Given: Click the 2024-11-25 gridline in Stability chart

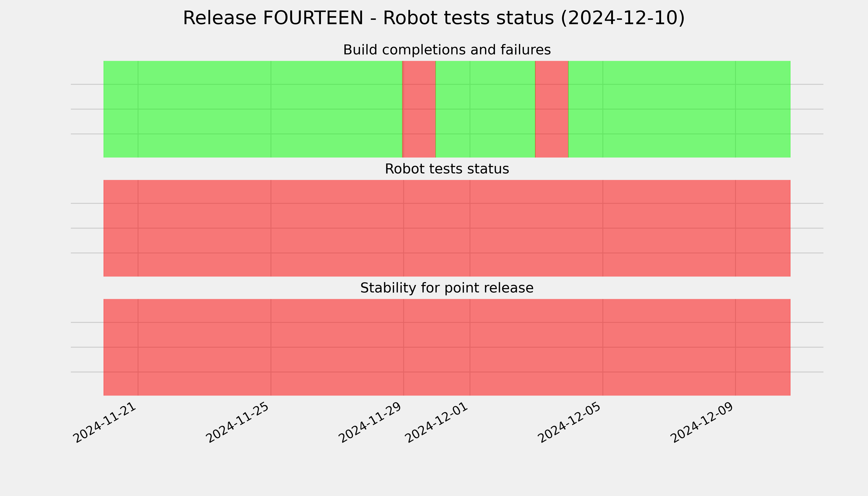Looking at the screenshot, I should click(271, 347).
